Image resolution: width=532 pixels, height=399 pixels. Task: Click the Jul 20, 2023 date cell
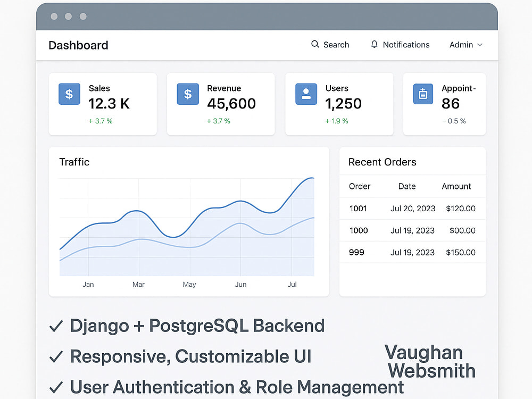click(413, 209)
